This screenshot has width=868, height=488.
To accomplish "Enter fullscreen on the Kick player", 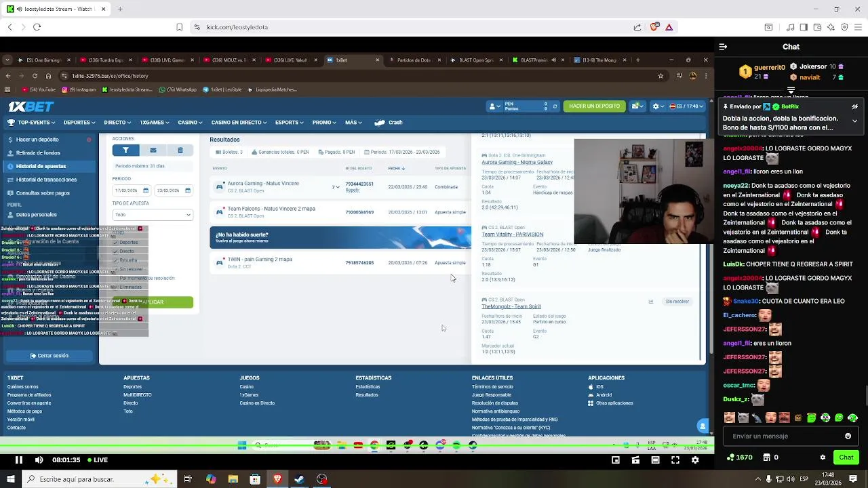I will point(675,460).
